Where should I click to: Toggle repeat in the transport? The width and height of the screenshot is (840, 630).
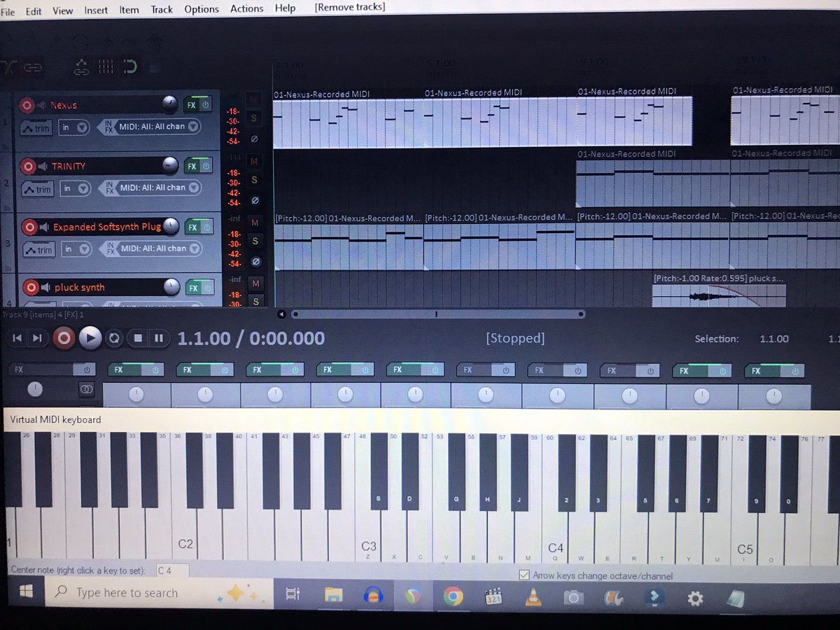(x=114, y=339)
